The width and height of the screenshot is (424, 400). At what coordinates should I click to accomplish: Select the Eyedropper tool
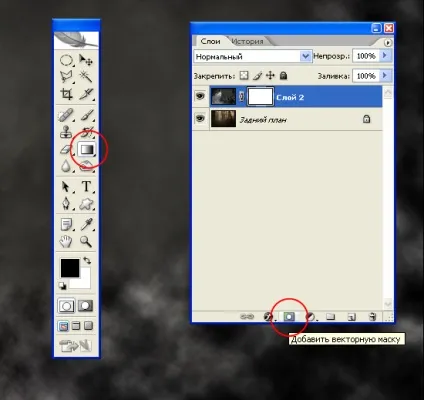(86, 224)
